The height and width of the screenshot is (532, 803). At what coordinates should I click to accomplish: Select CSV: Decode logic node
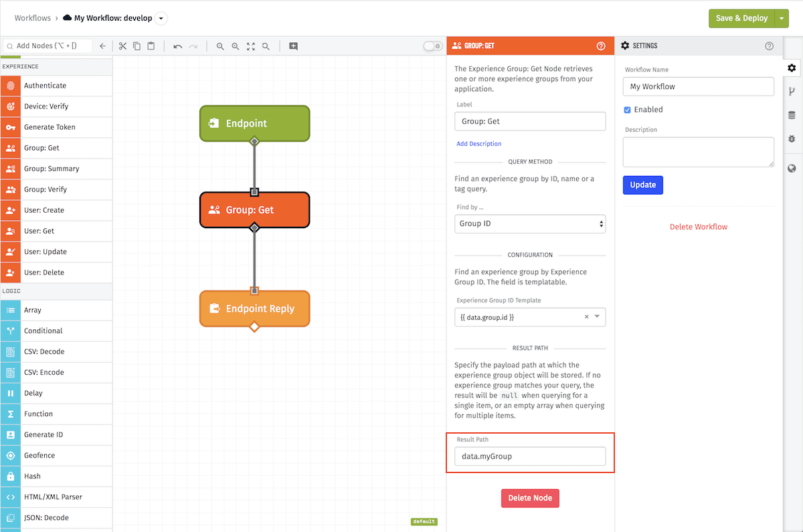tap(56, 352)
